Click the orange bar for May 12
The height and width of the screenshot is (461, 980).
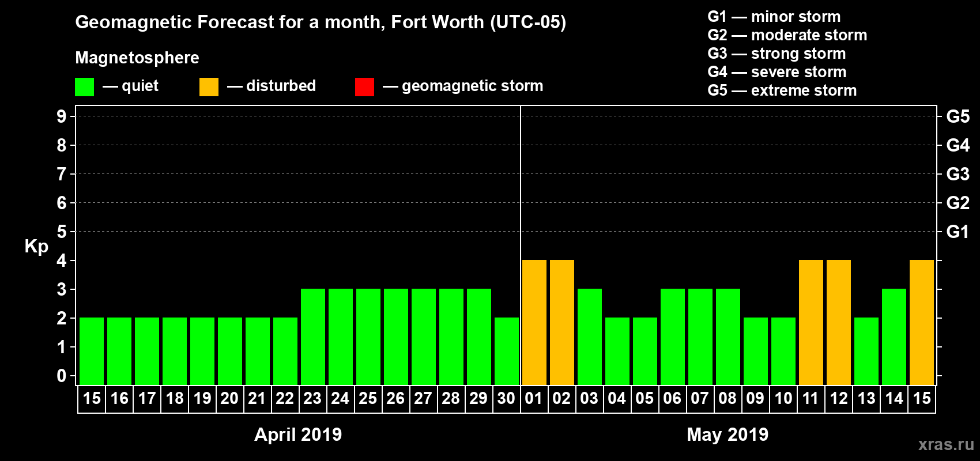(x=839, y=322)
